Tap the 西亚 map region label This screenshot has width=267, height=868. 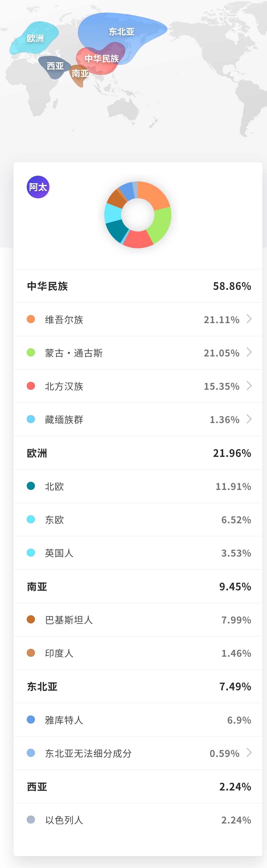pyautogui.click(x=55, y=66)
